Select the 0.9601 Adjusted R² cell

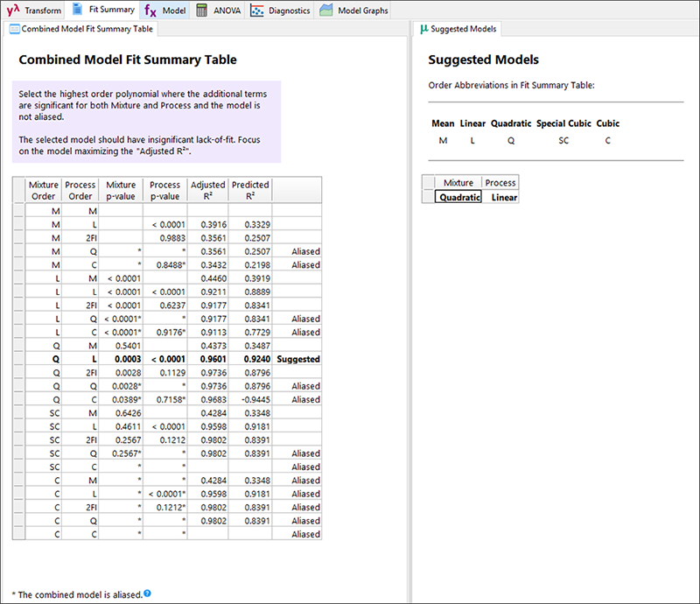click(208, 359)
